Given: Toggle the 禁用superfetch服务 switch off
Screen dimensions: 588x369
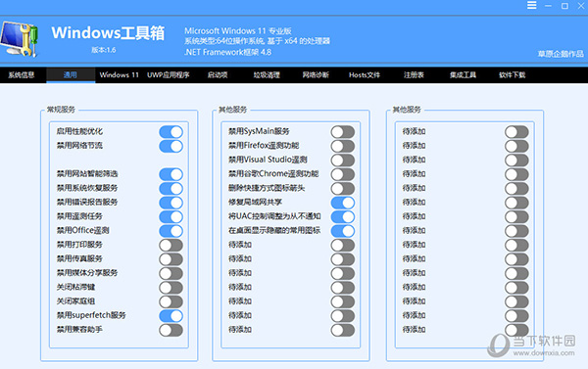Looking at the screenshot, I should coord(171,316).
